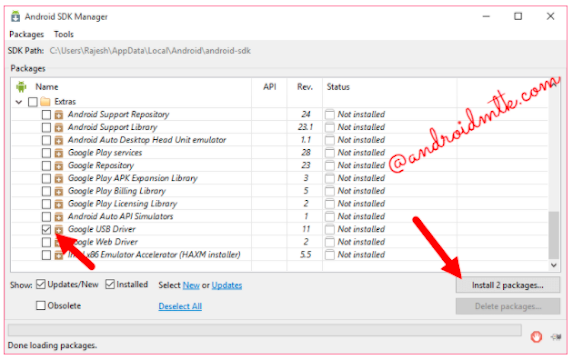573x360 pixels.
Task: Open the Tools menu
Action: pyautogui.click(x=64, y=34)
